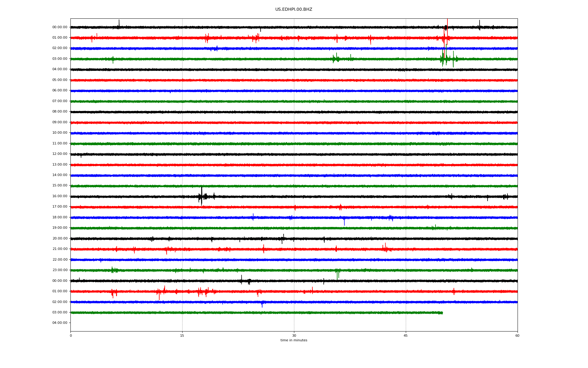Click the blue downward spike on 18:00:00 trace

[344, 222]
